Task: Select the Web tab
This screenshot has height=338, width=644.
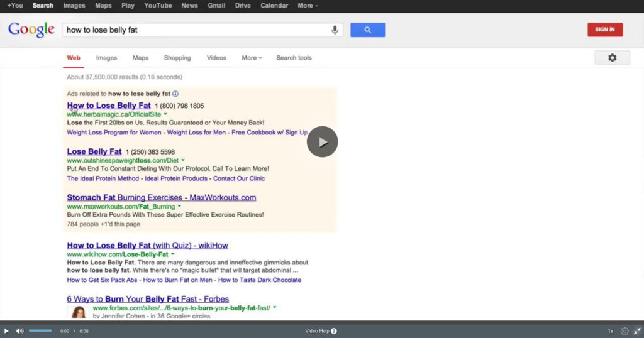Action: click(x=74, y=58)
